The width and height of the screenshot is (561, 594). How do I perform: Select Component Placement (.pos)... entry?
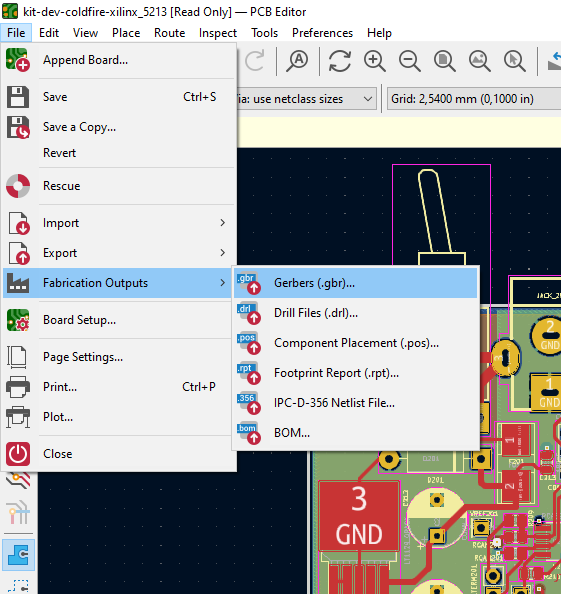(x=356, y=343)
